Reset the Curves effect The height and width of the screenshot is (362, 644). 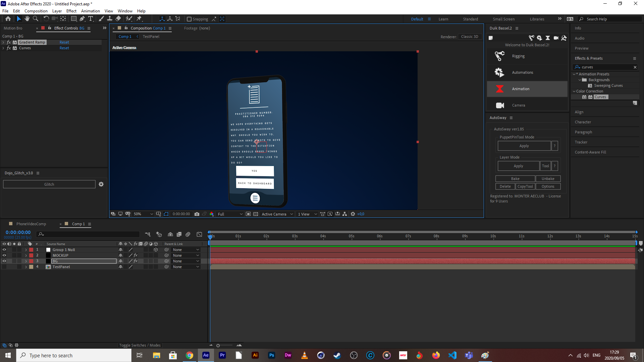tap(64, 48)
